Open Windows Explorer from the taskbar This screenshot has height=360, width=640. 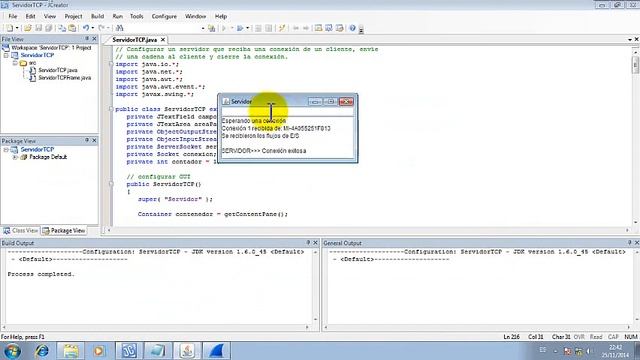70,351
